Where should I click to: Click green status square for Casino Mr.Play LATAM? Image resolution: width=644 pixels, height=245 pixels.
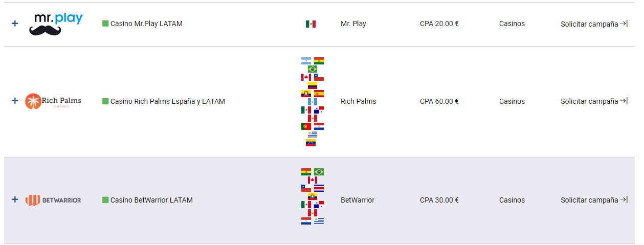click(105, 24)
